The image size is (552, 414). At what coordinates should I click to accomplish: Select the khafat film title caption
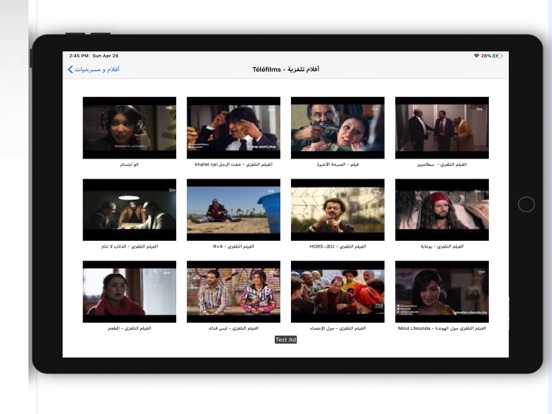(x=233, y=164)
